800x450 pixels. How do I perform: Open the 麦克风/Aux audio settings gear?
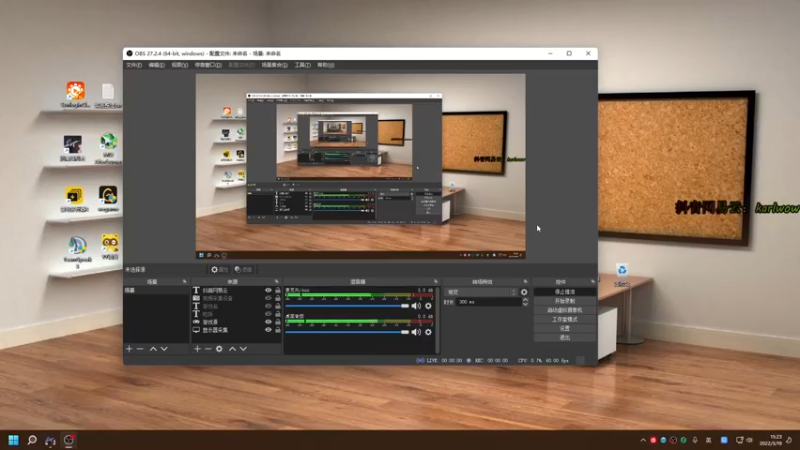click(428, 306)
